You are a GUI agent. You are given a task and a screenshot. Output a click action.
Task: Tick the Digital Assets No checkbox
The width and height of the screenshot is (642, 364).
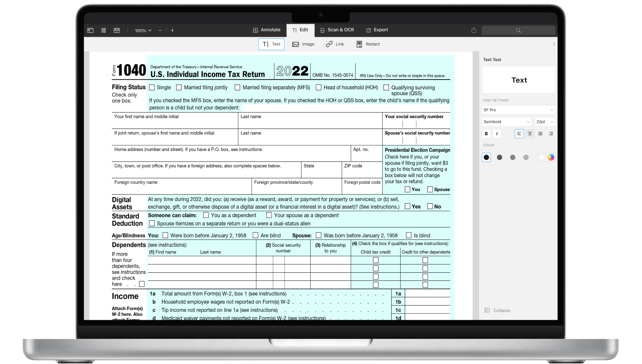pos(430,206)
